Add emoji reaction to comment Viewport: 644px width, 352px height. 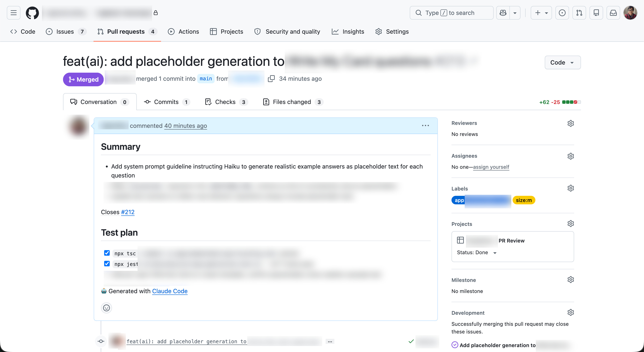106,308
